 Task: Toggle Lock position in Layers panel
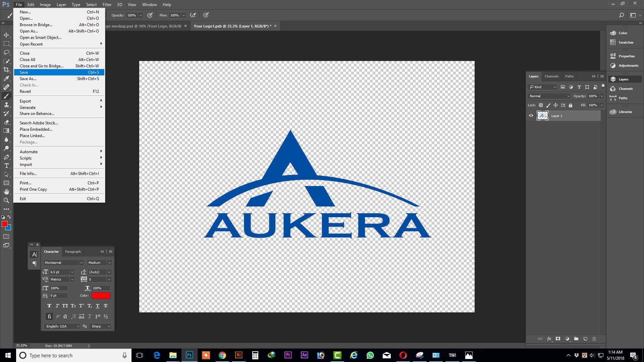555,105
